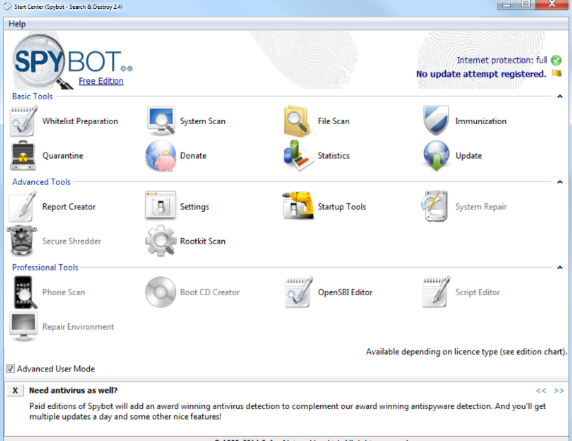This screenshot has height=441, width=572.
Task: Click the System Repair disk icon
Action: [435, 206]
